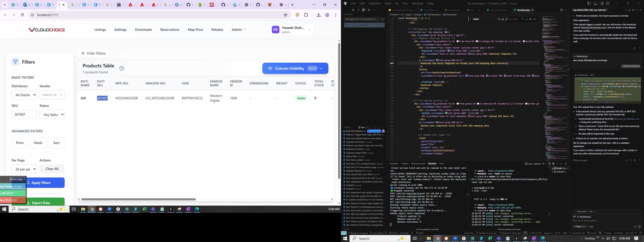The image size is (644, 242).
Task: Open the Status filter dropdown
Action: tap(52, 115)
